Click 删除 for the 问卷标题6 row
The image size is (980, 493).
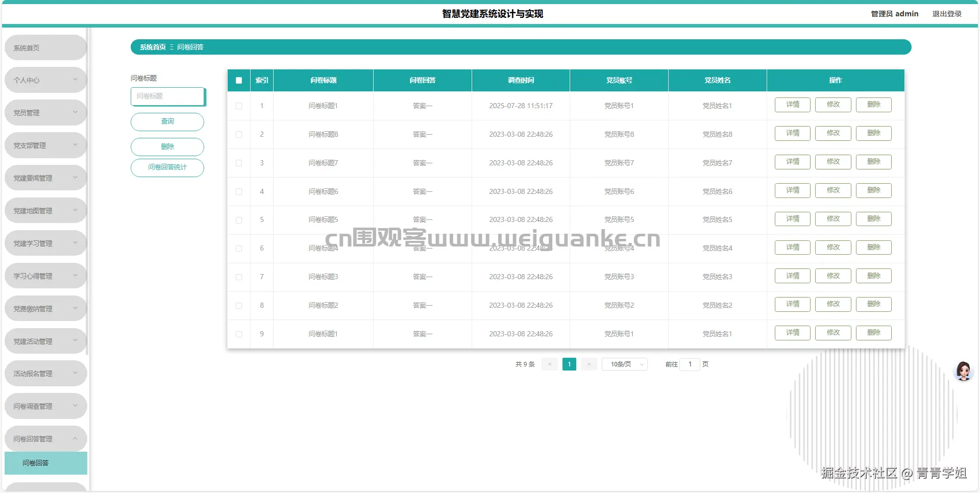pyautogui.click(x=874, y=190)
